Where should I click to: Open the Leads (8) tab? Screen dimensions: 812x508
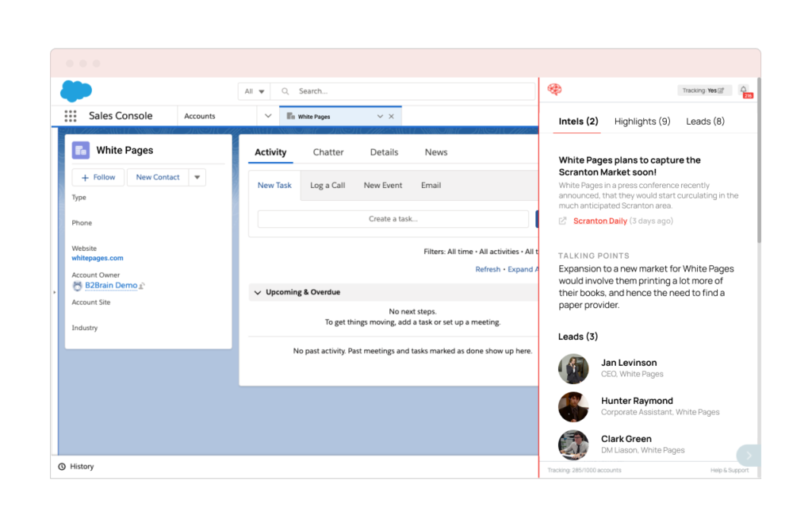(x=705, y=121)
